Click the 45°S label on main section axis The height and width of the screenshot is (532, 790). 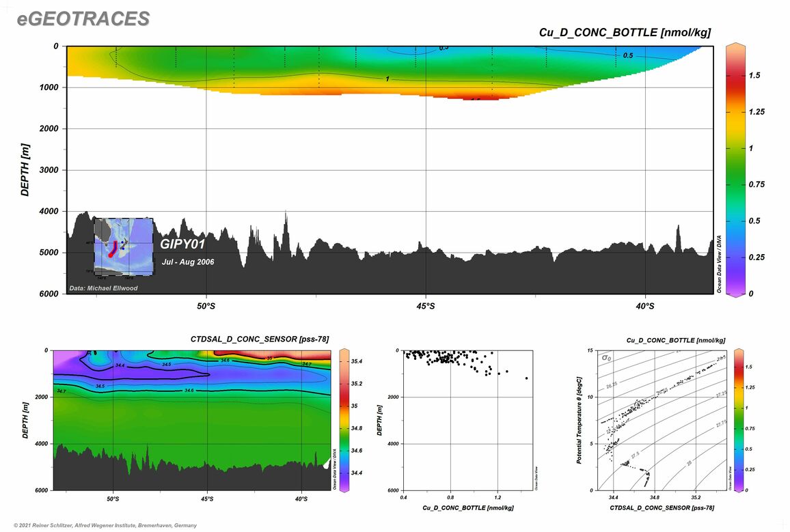425,307
